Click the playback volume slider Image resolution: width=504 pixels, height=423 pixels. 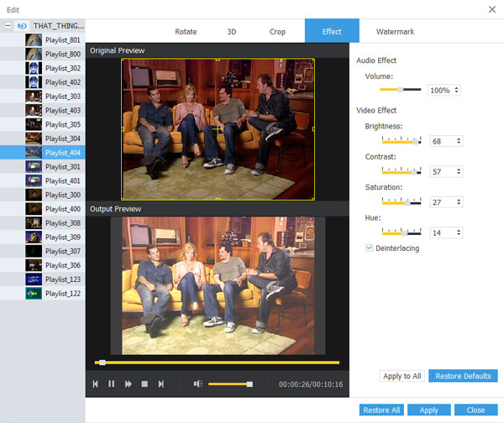pyautogui.click(x=230, y=384)
